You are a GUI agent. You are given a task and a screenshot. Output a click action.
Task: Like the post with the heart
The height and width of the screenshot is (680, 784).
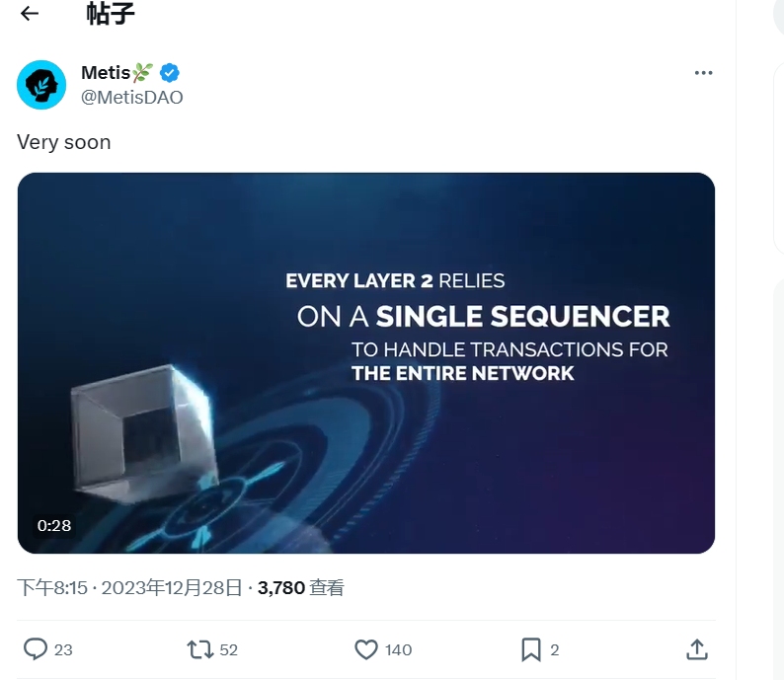click(x=366, y=649)
